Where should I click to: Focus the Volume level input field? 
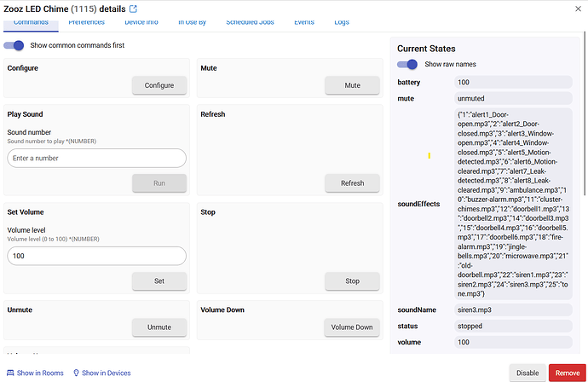point(97,257)
